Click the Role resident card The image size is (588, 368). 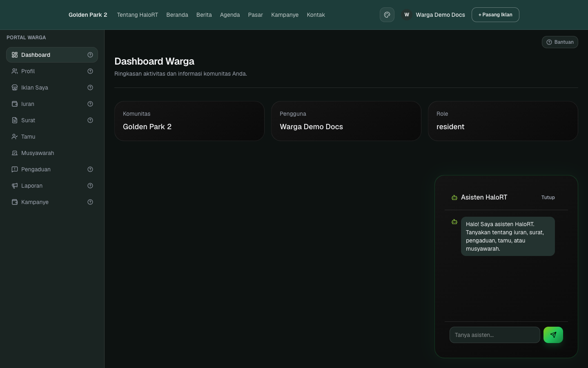(x=503, y=121)
